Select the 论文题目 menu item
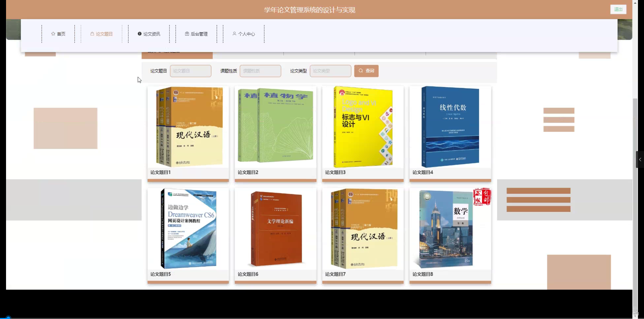The width and height of the screenshot is (644, 319). [101, 34]
